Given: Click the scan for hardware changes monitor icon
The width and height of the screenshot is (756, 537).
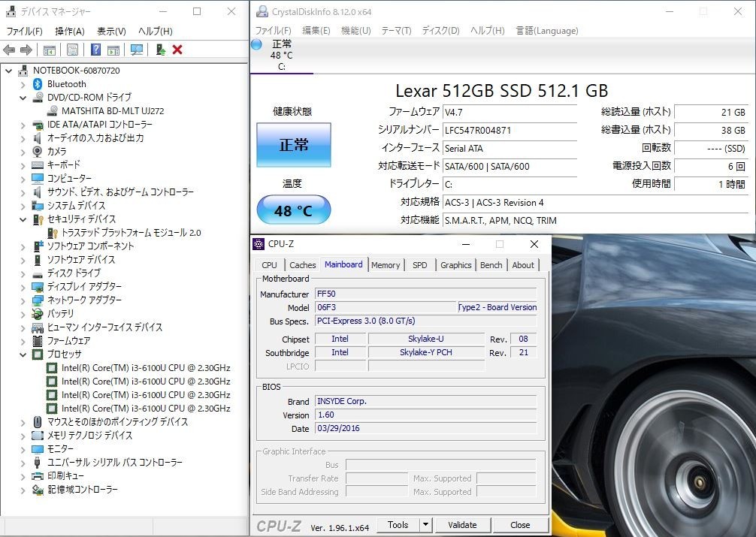Looking at the screenshot, I should pos(137,50).
